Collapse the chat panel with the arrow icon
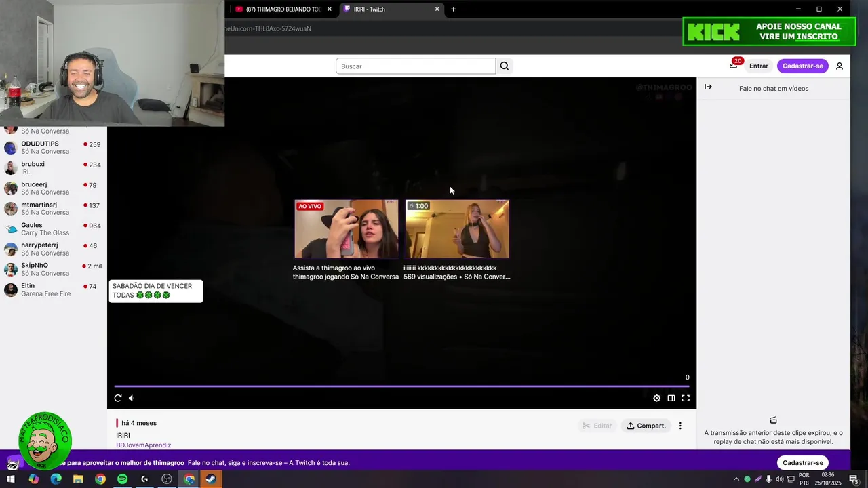The width and height of the screenshot is (868, 488). pos(708,87)
